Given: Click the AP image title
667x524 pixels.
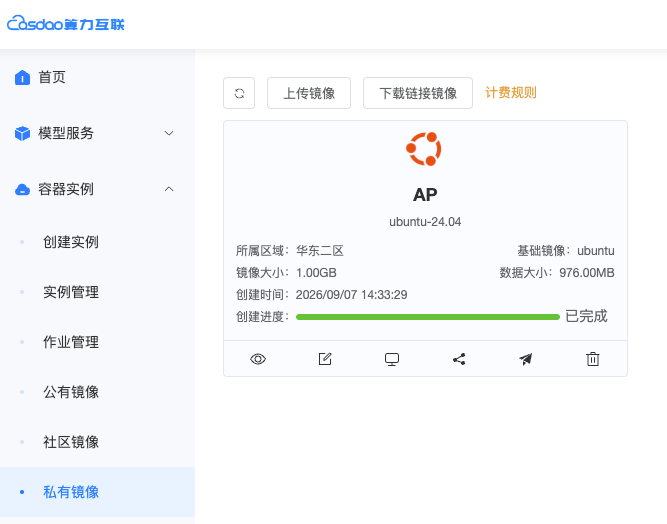Looking at the screenshot, I should tap(425, 195).
